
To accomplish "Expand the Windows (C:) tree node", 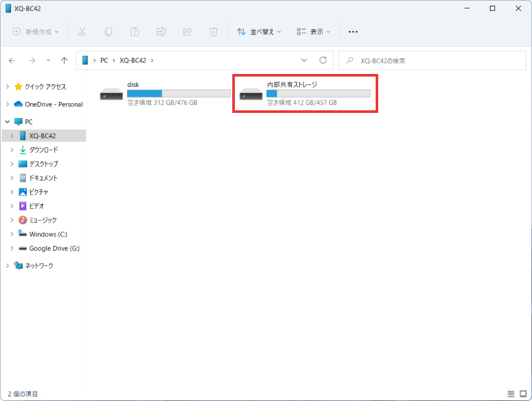I will (x=12, y=234).
